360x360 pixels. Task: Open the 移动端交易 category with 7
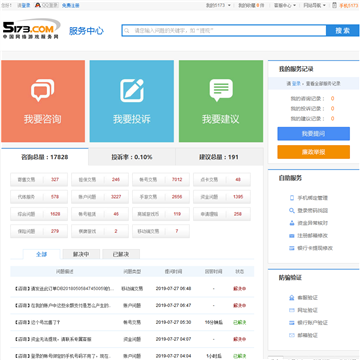161,231
